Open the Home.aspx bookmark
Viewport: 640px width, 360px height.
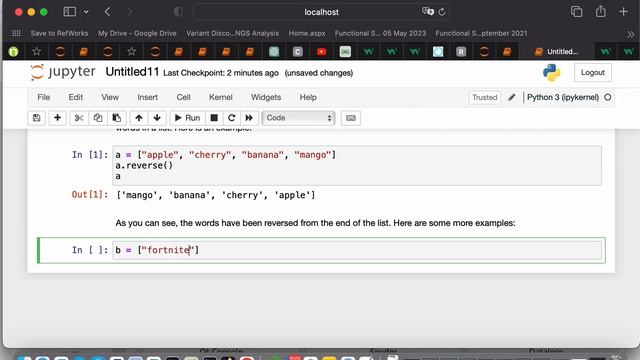click(x=307, y=33)
